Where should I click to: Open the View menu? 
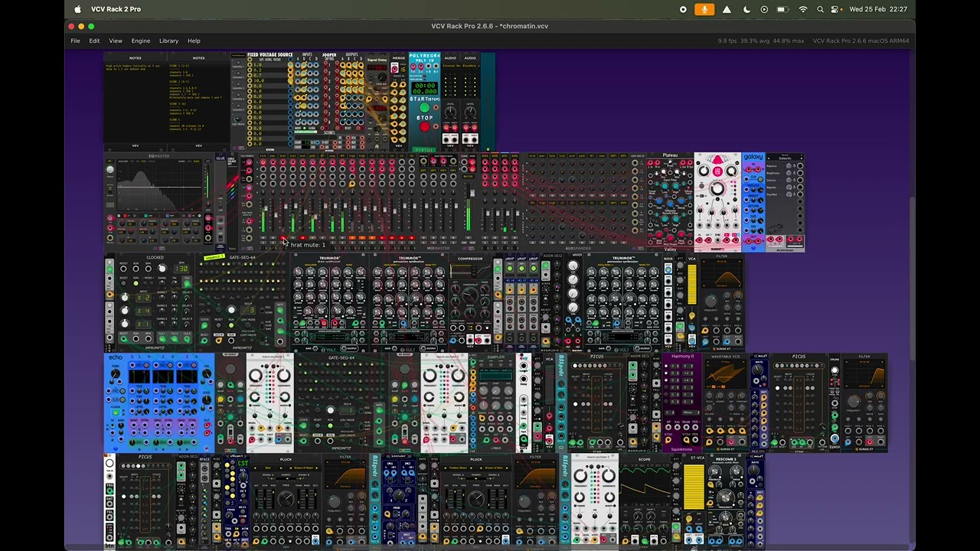(x=116, y=41)
